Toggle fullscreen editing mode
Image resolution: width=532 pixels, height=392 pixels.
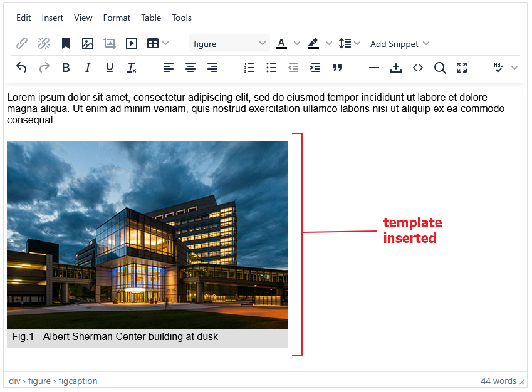click(x=462, y=68)
